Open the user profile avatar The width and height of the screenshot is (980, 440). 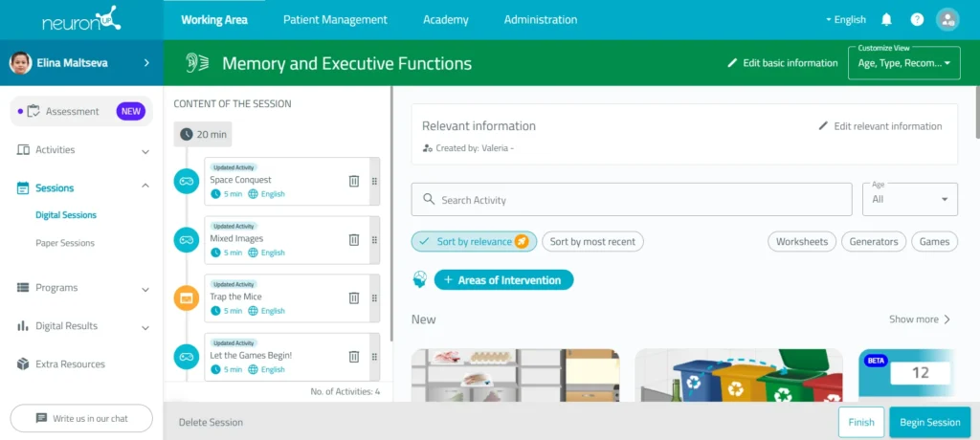[x=947, y=19]
